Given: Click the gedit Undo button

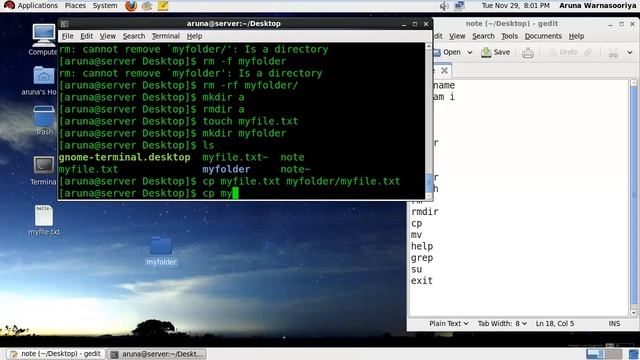Looking at the screenshot, I should pos(563,52).
